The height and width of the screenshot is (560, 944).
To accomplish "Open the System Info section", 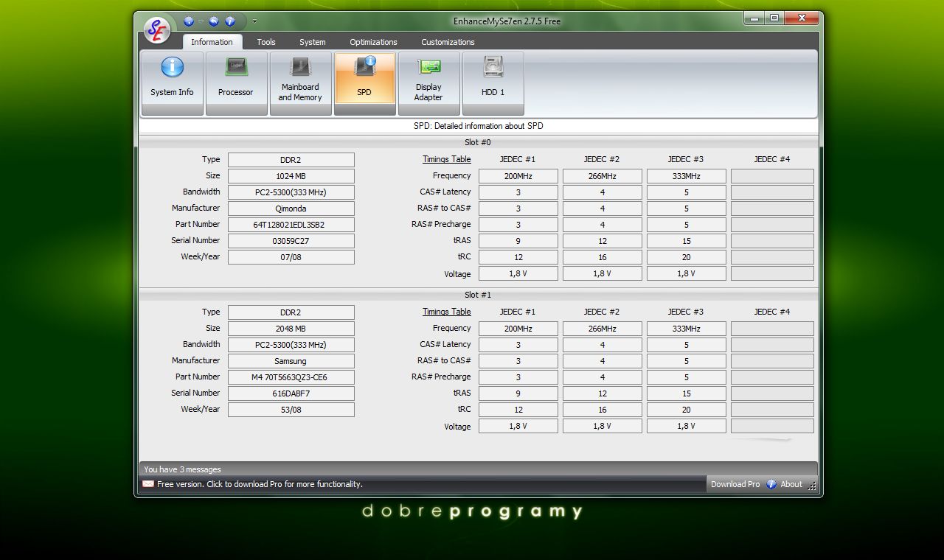I will coord(172,83).
